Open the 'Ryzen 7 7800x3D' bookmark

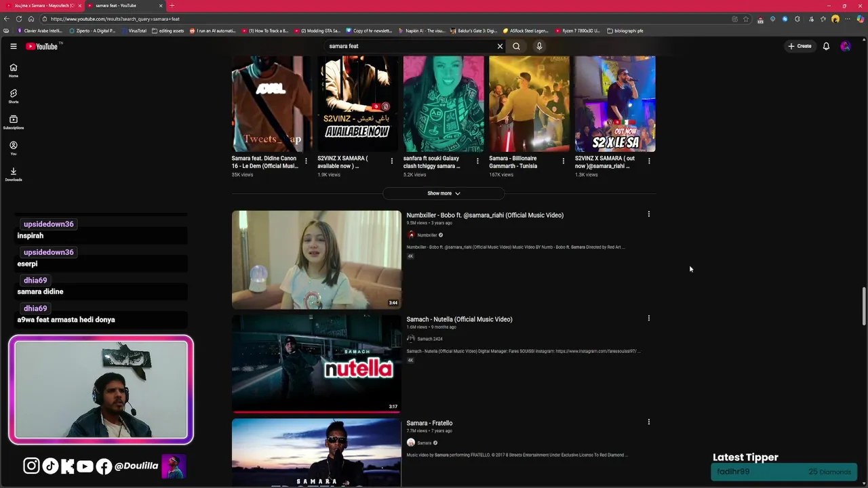click(x=577, y=30)
